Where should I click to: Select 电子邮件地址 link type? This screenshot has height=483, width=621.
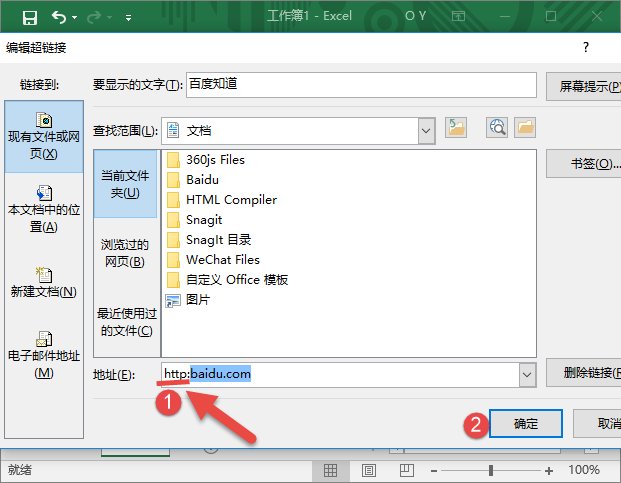click(x=44, y=355)
